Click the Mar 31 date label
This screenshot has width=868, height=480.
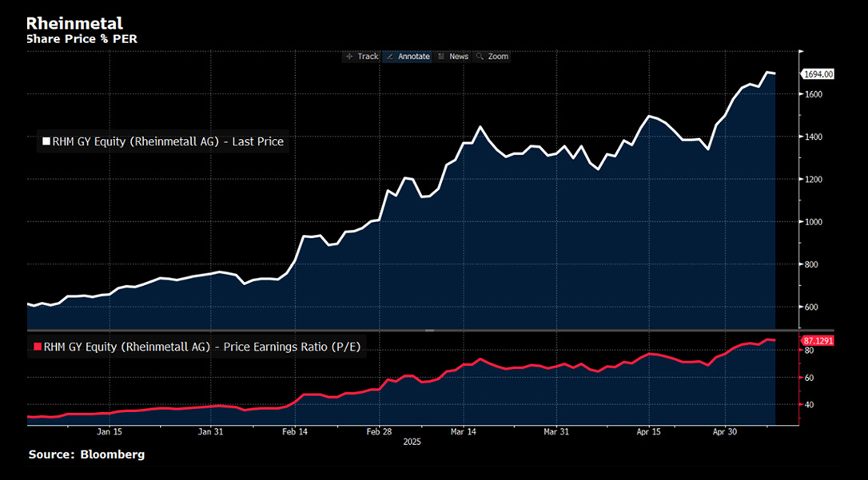coord(557,431)
